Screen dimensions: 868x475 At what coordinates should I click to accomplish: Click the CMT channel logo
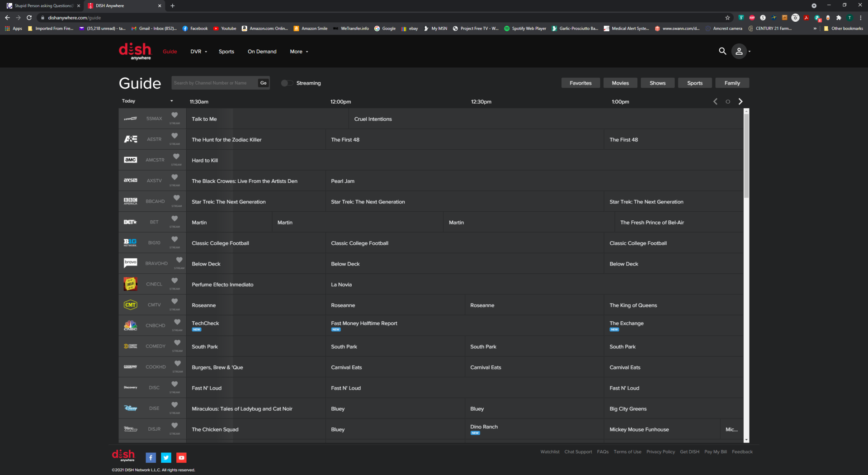[131, 305]
